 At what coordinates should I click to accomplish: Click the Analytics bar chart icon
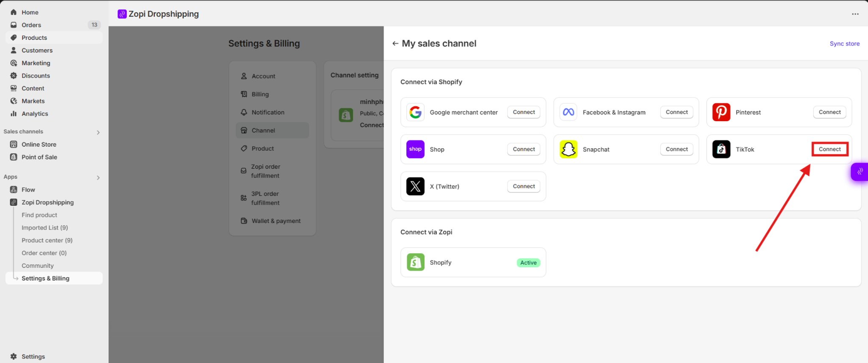point(14,114)
